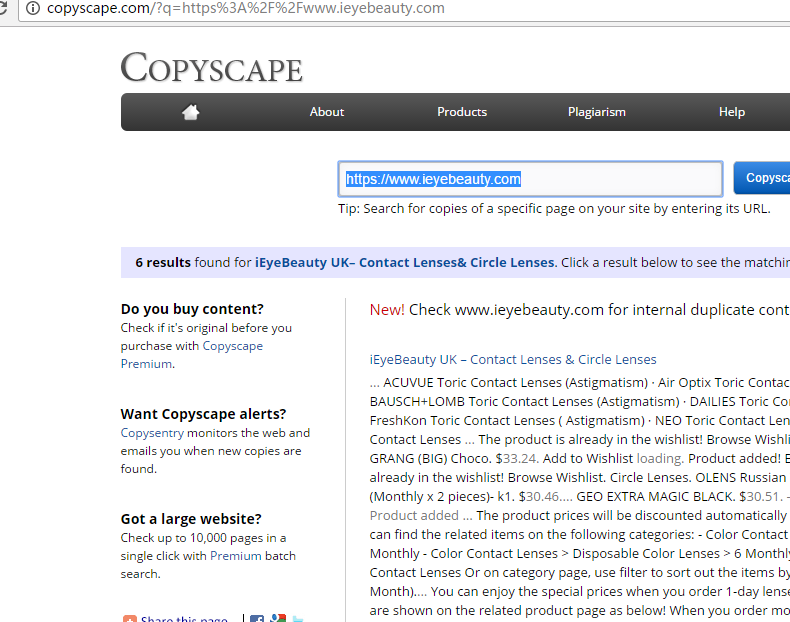Click the Google share icon

[x=278, y=618]
